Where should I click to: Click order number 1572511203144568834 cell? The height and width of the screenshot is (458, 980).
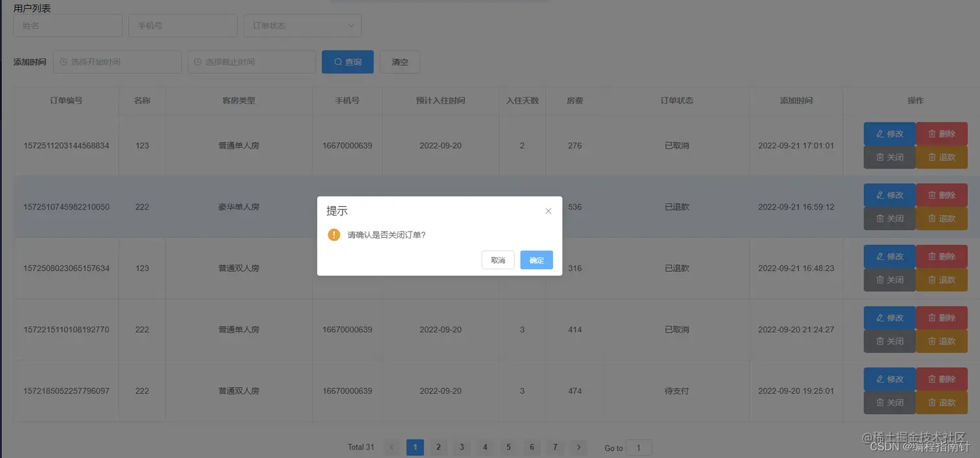point(66,145)
